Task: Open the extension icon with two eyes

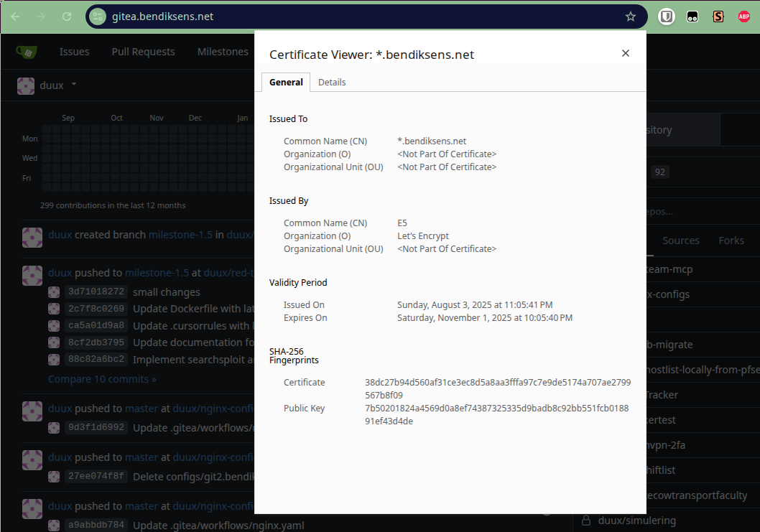Action: pyautogui.click(x=692, y=17)
